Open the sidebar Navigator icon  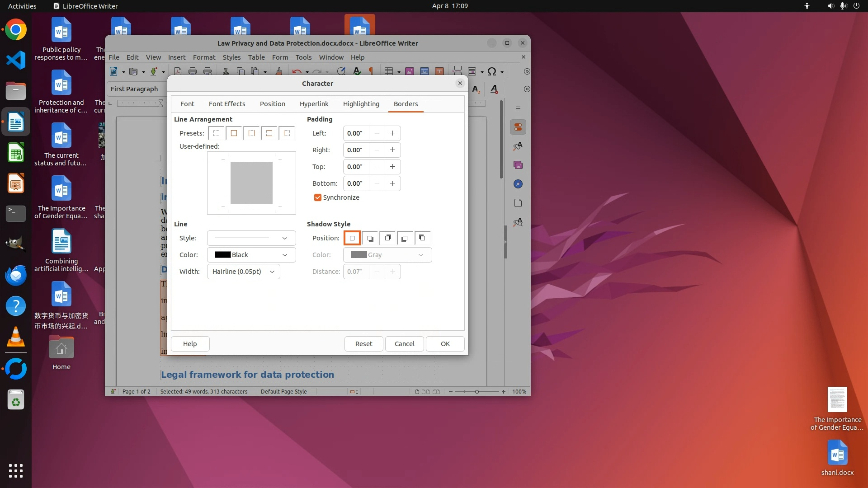pos(518,184)
